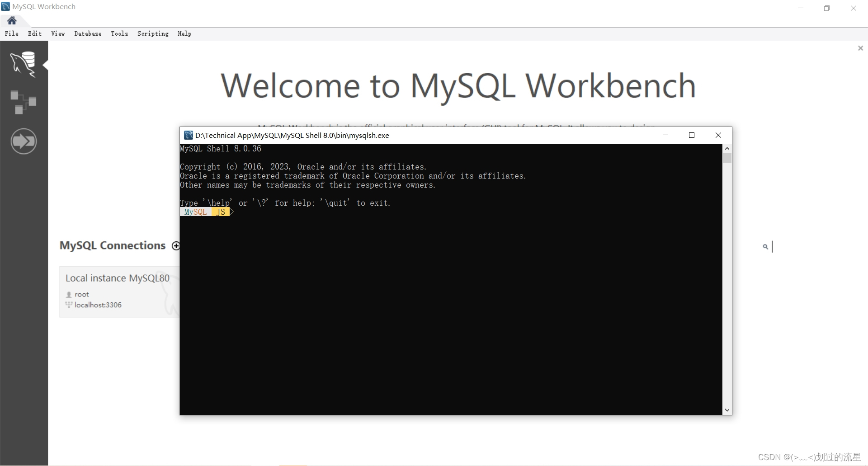868x466 pixels.
Task: Click the MySQL Workbench app icon in title bar
Action: (x=5, y=6)
